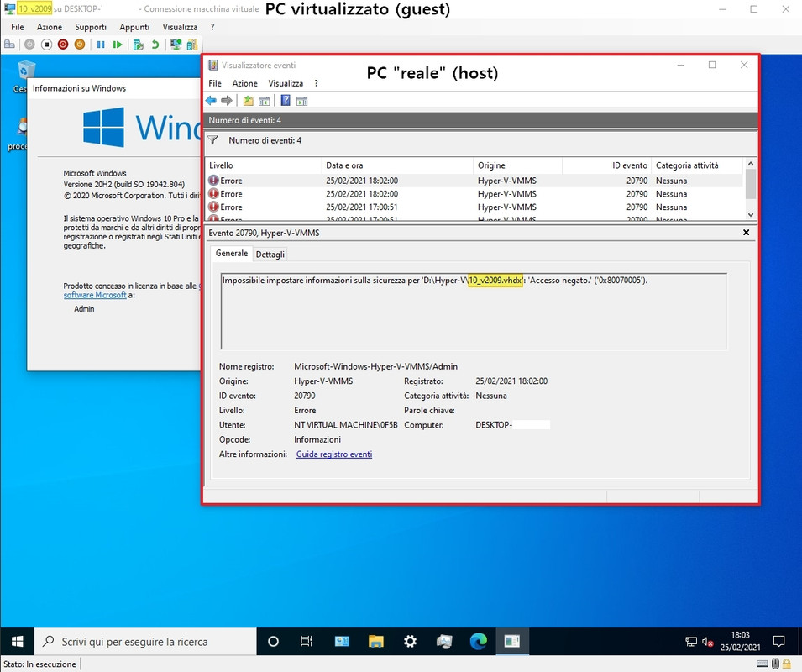Image resolution: width=802 pixels, height=672 pixels.
Task: Click the Ctrl+Alt+Del icon in VM toolbar
Action: pyautogui.click(x=9, y=45)
